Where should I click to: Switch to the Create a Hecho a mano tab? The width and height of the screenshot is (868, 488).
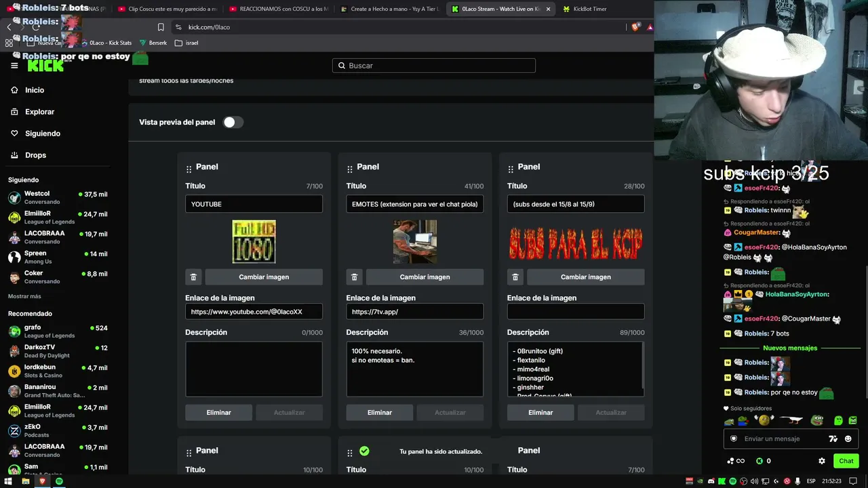390,9
